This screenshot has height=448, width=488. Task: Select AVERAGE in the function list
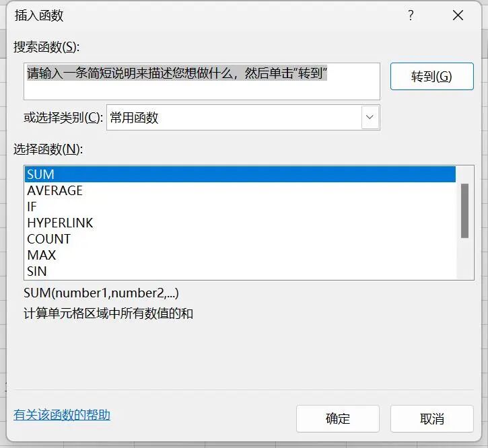[x=240, y=190]
